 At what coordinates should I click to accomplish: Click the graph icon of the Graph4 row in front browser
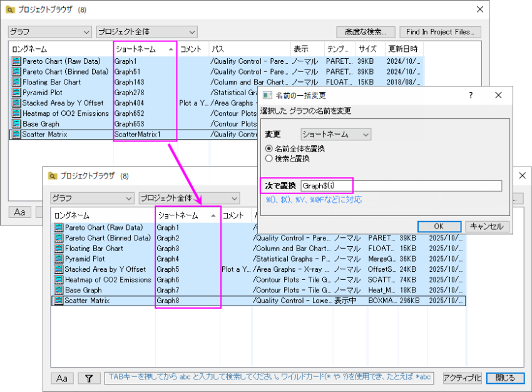59,259
